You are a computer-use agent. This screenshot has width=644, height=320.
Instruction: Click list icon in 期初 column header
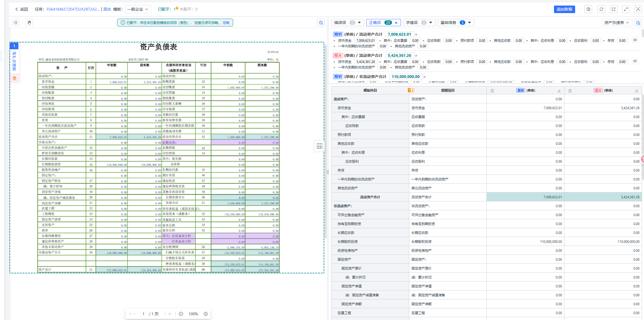tap(492, 91)
